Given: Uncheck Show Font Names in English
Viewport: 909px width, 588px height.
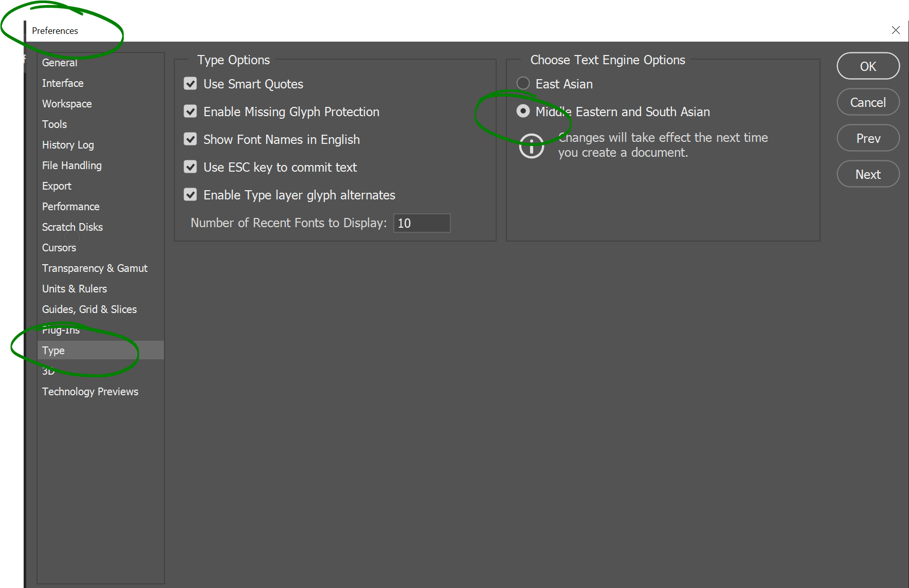Looking at the screenshot, I should [190, 139].
